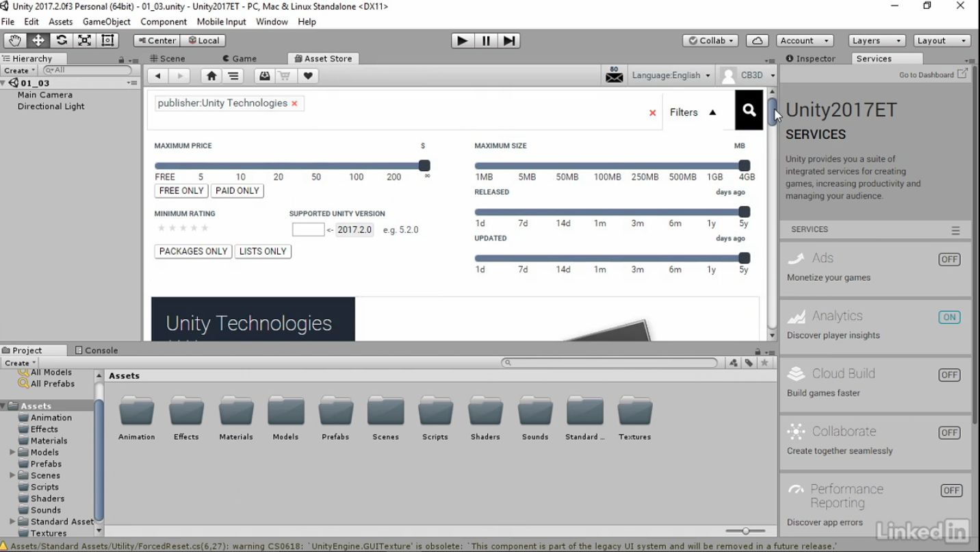Image resolution: width=980 pixels, height=552 pixels.
Task: Open the Cloud services icon
Action: (x=758, y=40)
